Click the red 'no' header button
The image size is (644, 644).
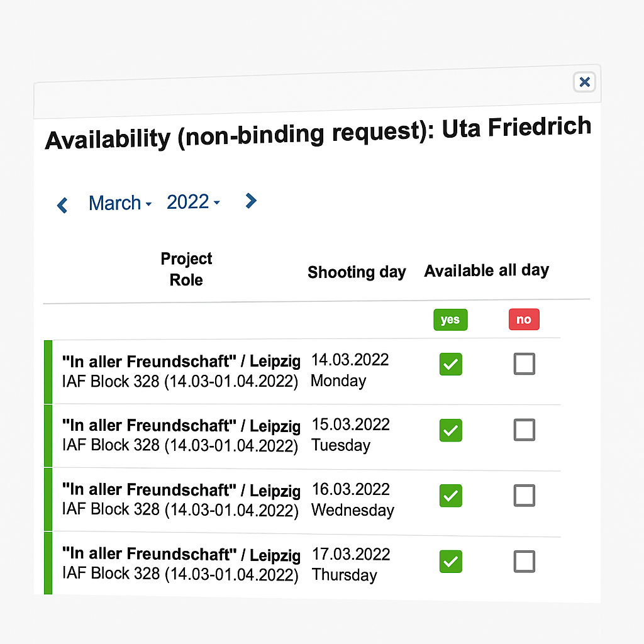click(524, 319)
